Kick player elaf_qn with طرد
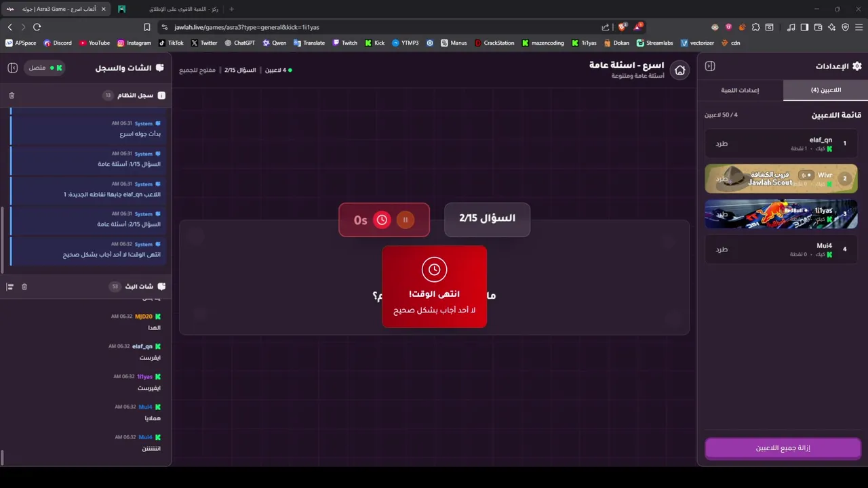 722,144
